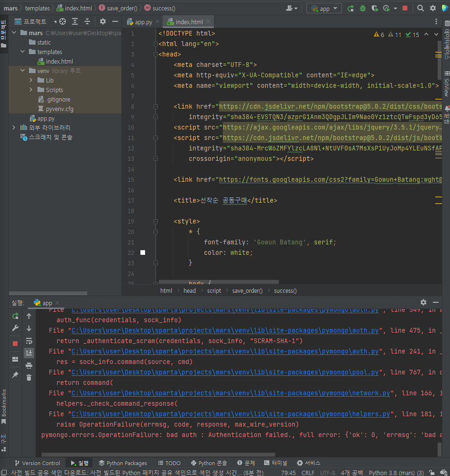
Task: Pin the Run tab
Action: [15, 375]
